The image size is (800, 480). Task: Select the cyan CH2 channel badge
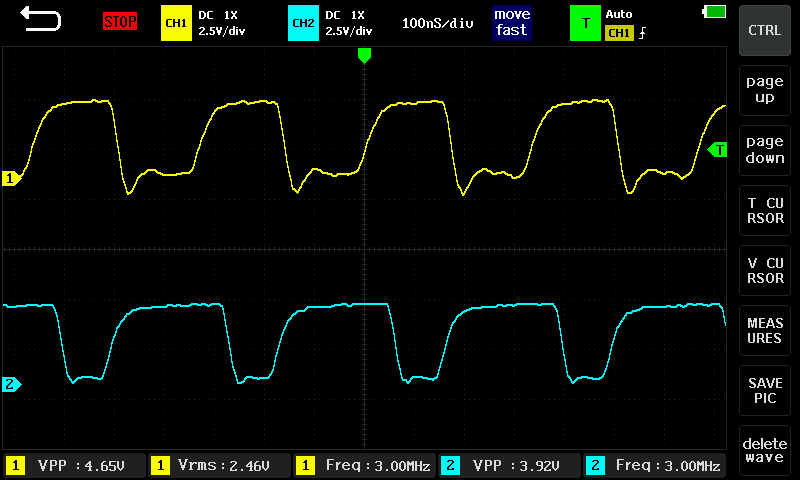tap(302, 22)
